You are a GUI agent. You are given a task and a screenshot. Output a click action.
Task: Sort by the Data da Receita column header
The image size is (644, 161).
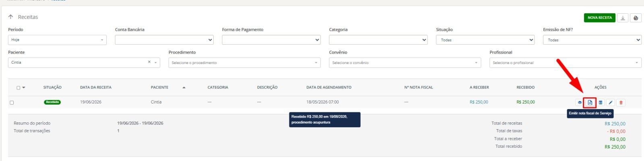click(96, 87)
